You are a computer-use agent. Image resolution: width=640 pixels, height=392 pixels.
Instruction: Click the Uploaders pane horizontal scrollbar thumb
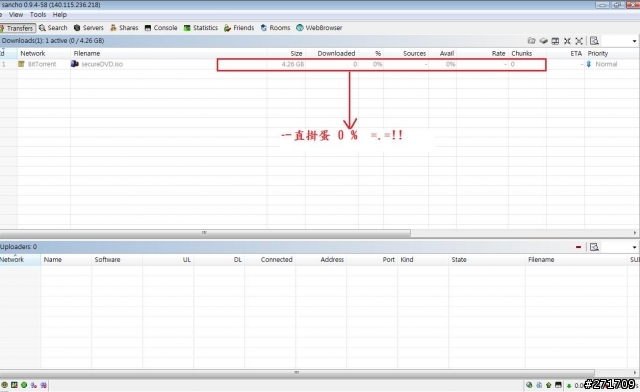pyautogui.click(x=297, y=372)
